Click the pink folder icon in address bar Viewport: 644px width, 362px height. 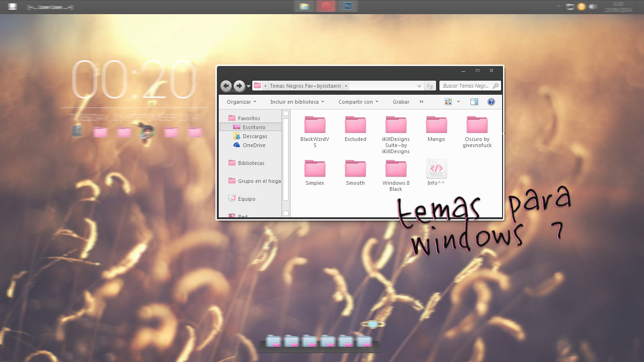click(257, 86)
